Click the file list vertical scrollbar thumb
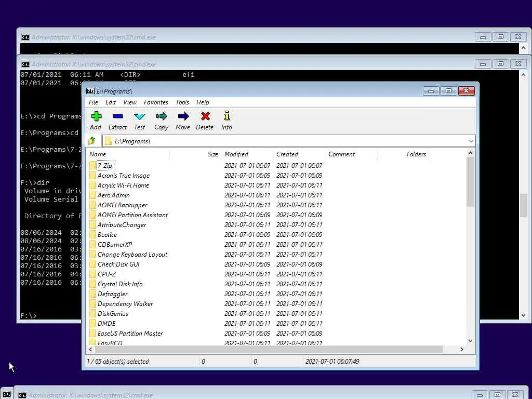The width and height of the screenshot is (532, 399). tap(470, 182)
